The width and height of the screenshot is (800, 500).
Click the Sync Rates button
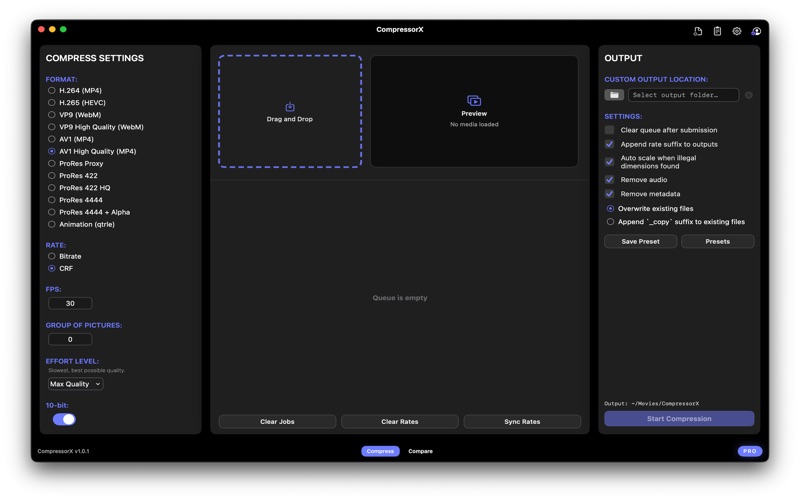522,421
